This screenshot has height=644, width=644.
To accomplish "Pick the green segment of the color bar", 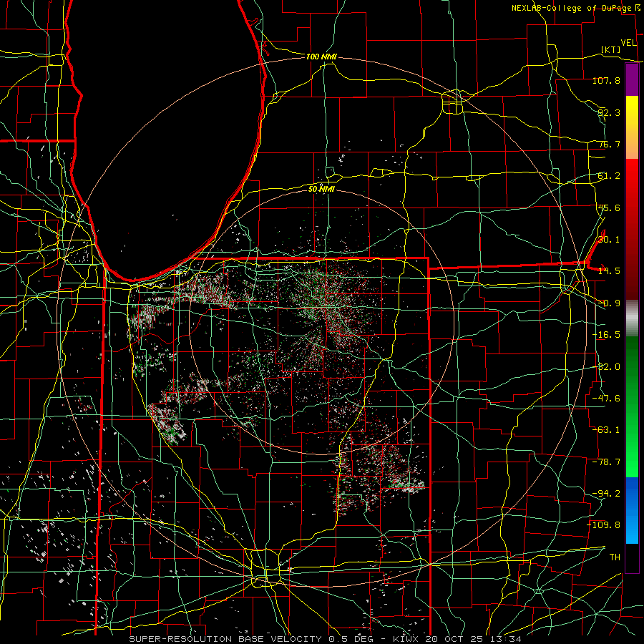I will point(632,407).
